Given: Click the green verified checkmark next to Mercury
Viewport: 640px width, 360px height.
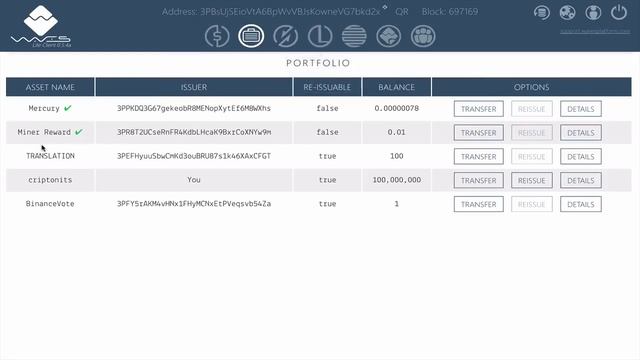Looking at the screenshot, I should click(x=68, y=108).
